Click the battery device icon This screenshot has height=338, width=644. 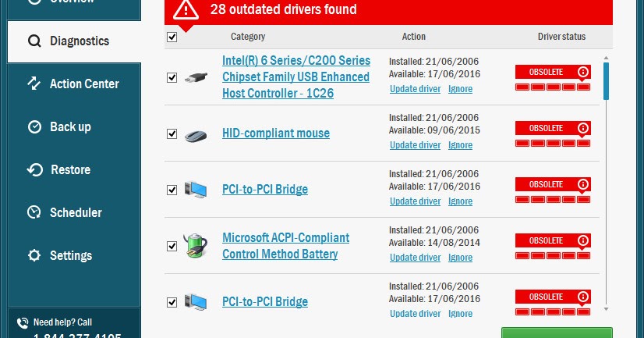194,245
